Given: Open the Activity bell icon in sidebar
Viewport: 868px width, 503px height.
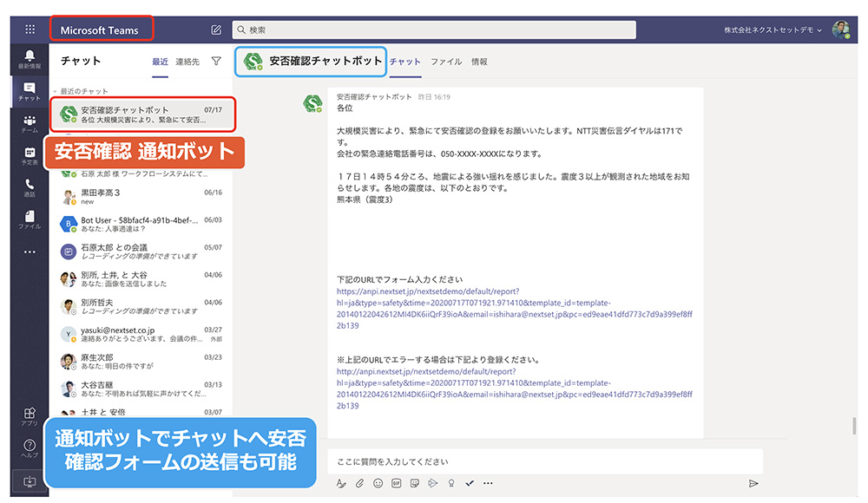Looking at the screenshot, I should (x=30, y=59).
